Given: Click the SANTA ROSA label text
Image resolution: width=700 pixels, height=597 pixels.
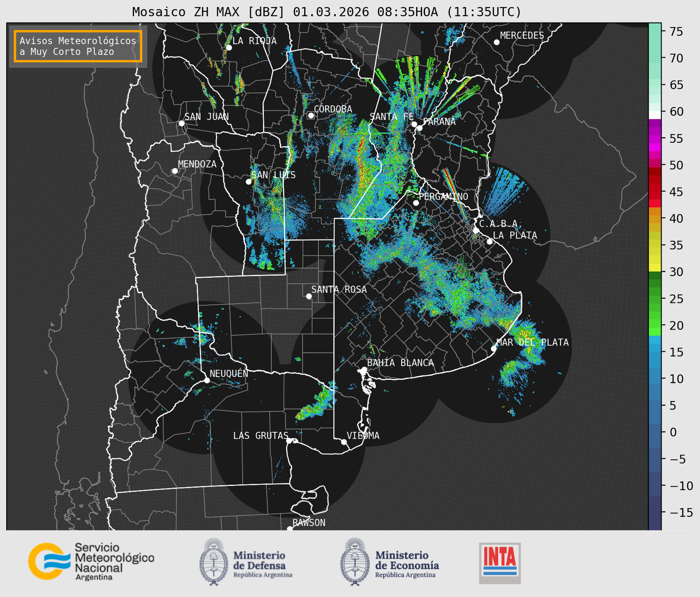Looking at the screenshot, I should 339,289.
